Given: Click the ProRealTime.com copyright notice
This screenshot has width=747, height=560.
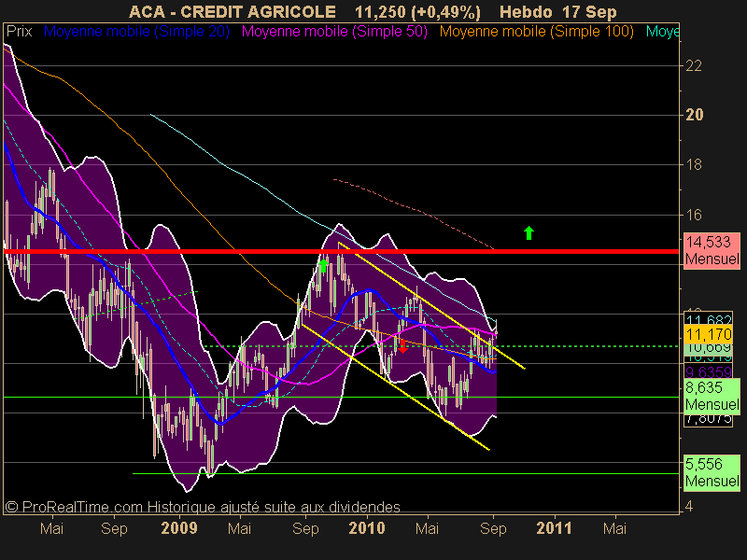Looking at the screenshot, I should (203, 507).
